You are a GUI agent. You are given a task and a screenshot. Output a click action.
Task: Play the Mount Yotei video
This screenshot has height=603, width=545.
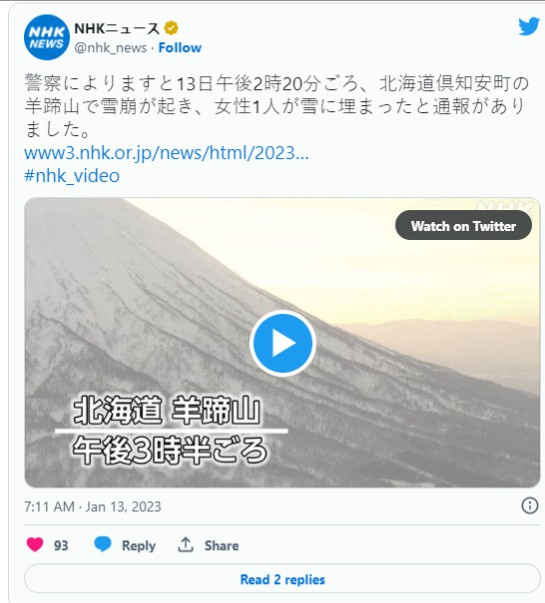point(283,343)
